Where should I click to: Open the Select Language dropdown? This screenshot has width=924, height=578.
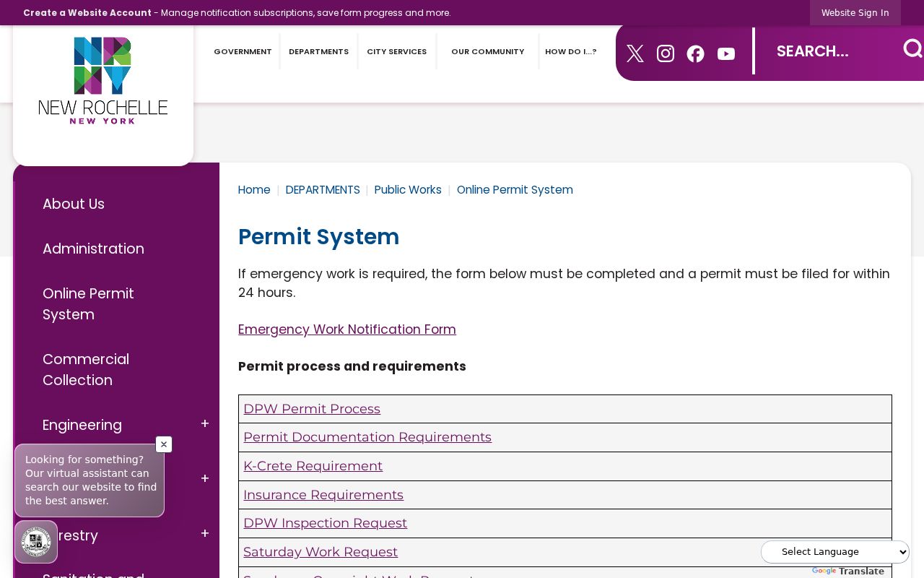click(835, 552)
